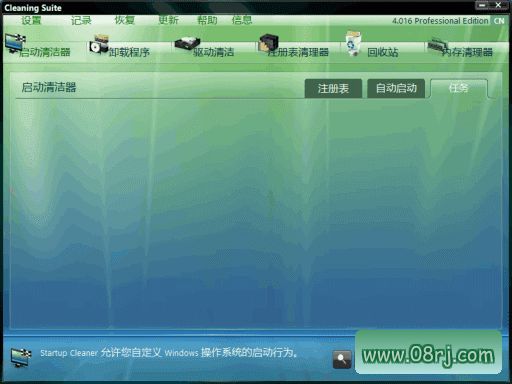This screenshot has width=512, height=384.
Task: Open the 帮助 (Help) menu
Action: 207,20
